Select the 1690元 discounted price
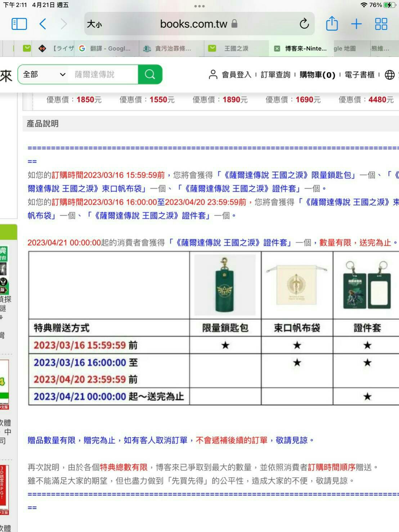The height and width of the screenshot is (532, 399). pos(308,100)
